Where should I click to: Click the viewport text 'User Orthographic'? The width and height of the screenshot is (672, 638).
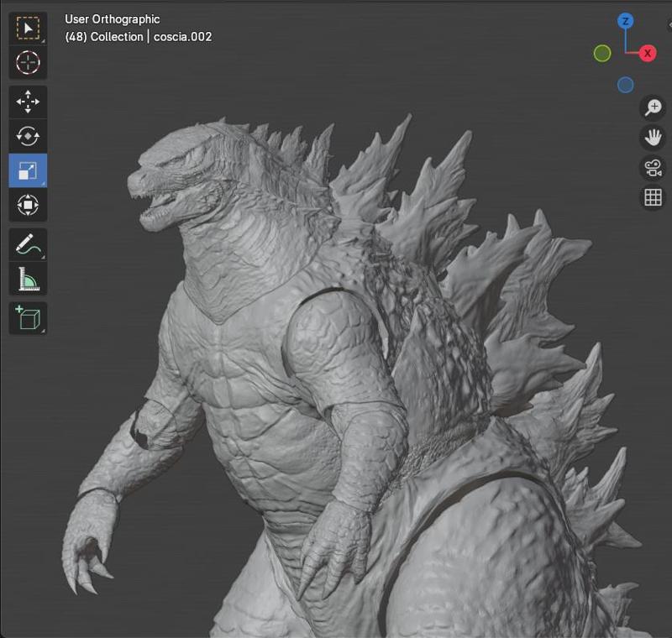[112, 19]
